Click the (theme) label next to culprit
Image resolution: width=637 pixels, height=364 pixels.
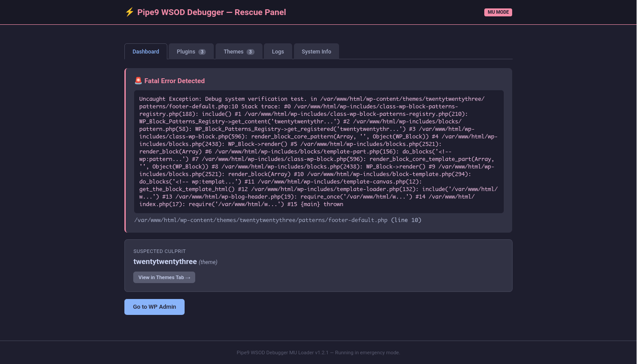tap(208, 262)
